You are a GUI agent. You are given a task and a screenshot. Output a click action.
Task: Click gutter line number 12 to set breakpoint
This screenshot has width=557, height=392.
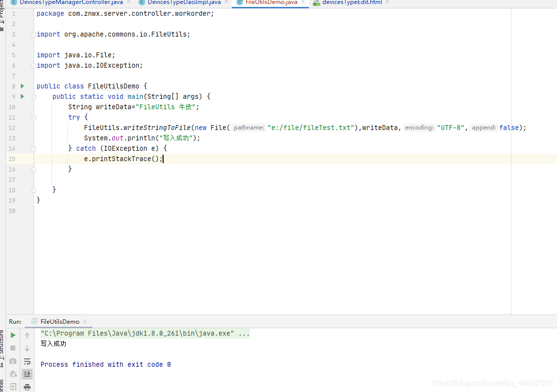pyautogui.click(x=12, y=128)
